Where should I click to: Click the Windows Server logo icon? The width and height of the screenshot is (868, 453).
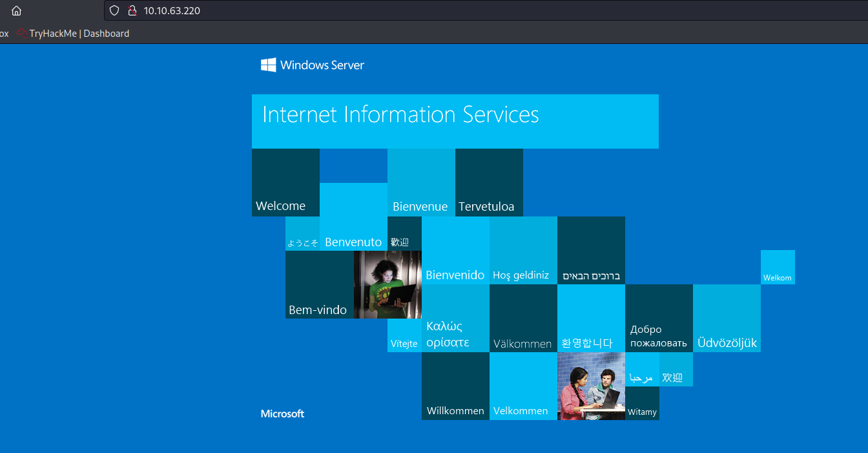click(269, 65)
